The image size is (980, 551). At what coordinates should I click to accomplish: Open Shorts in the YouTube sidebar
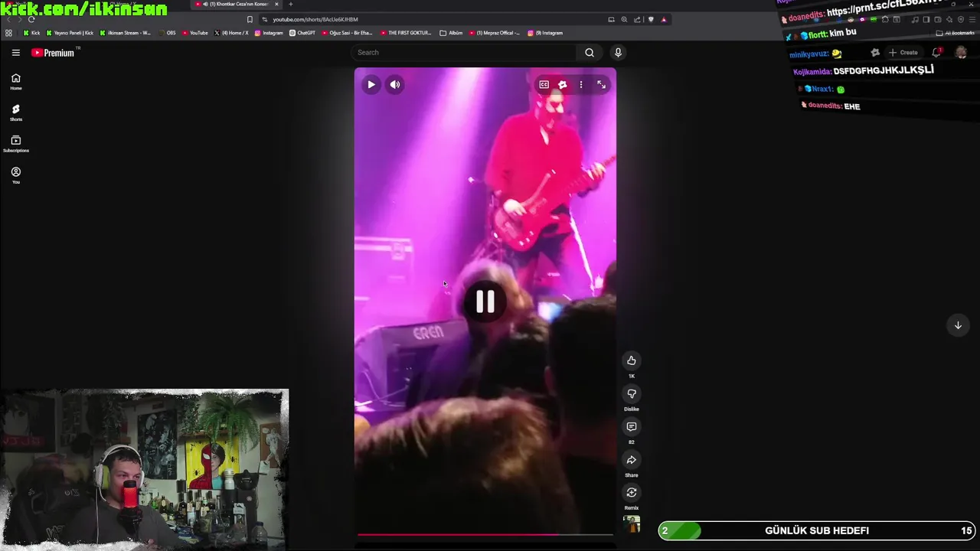click(x=15, y=112)
